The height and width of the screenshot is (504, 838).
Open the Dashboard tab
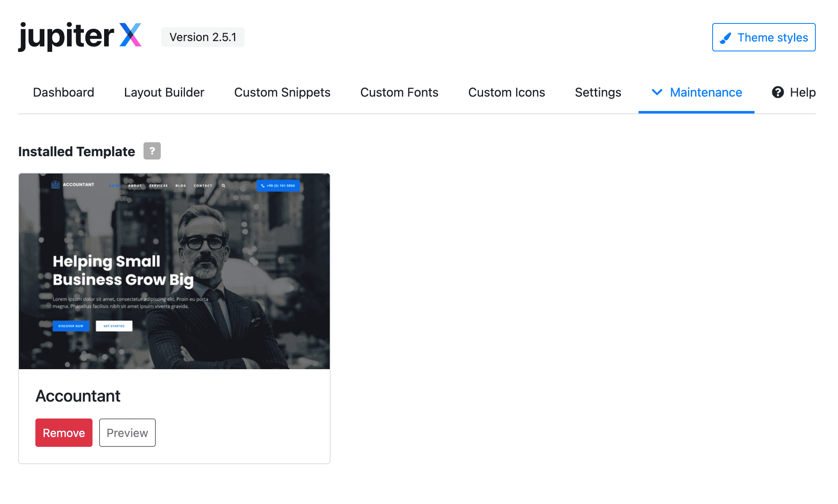coord(63,92)
